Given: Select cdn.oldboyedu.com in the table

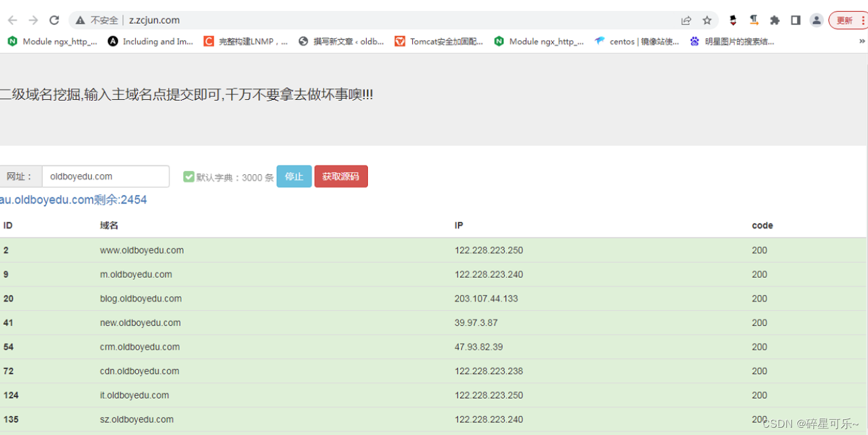Looking at the screenshot, I should (x=140, y=371).
